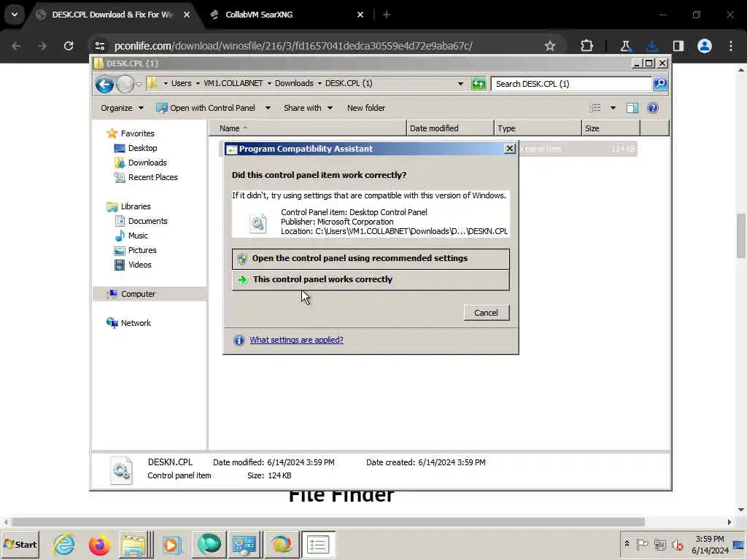Click the browser address bar URL
Image resolution: width=747 pixels, height=560 pixels.
(293, 46)
